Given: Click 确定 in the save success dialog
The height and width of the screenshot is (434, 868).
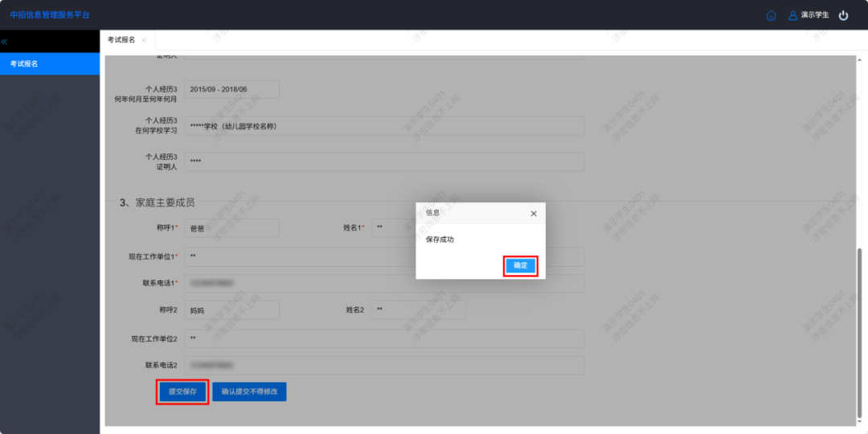Looking at the screenshot, I should [x=520, y=266].
